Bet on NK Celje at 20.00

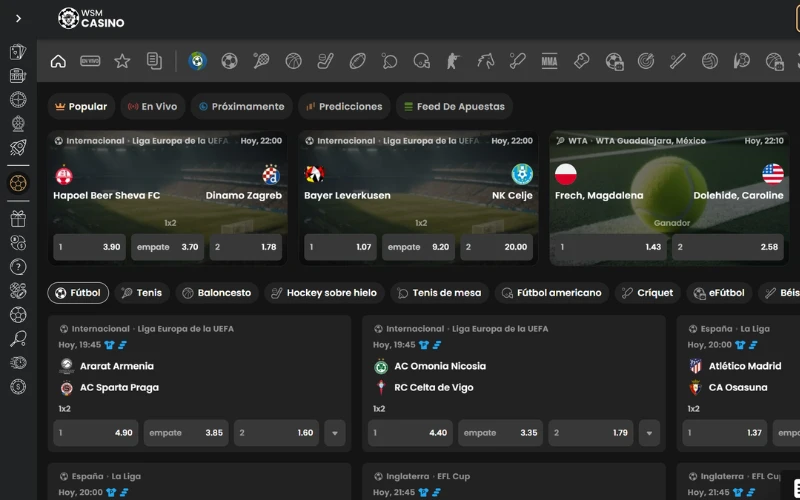pos(496,247)
